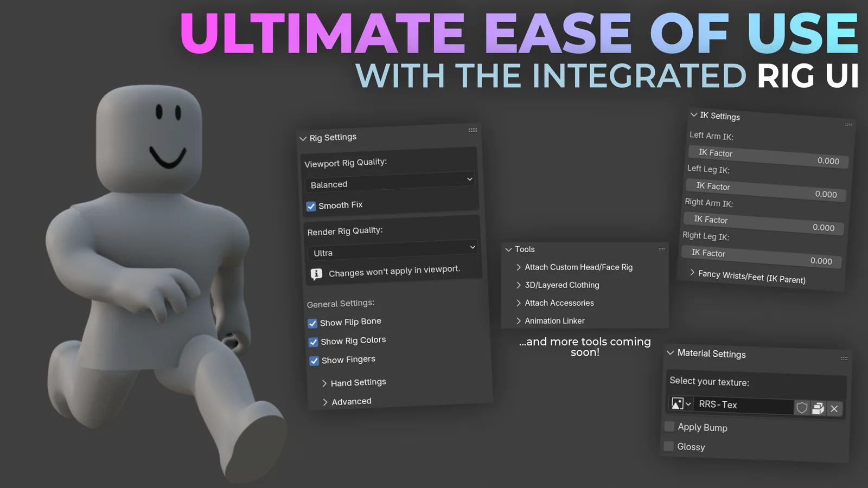Image resolution: width=868 pixels, height=488 pixels.
Task: Click the drag grip icon on IK Settings panel
Action: (x=848, y=125)
